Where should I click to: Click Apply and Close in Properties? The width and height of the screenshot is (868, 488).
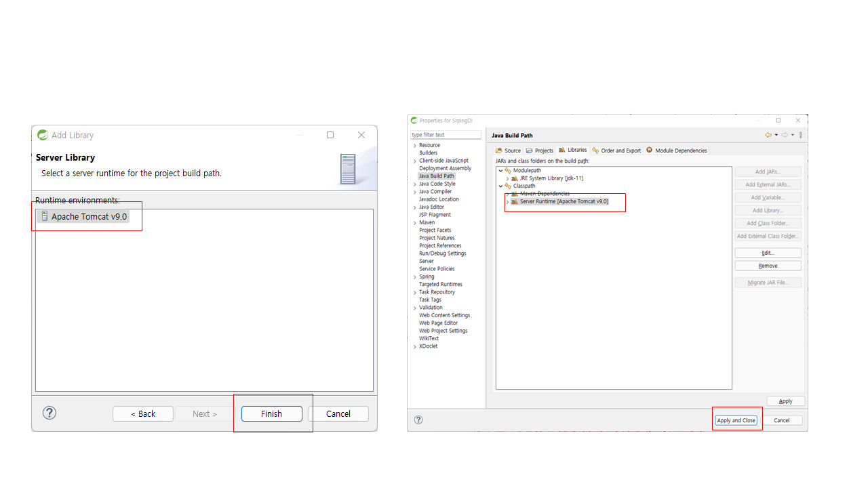[736, 420]
